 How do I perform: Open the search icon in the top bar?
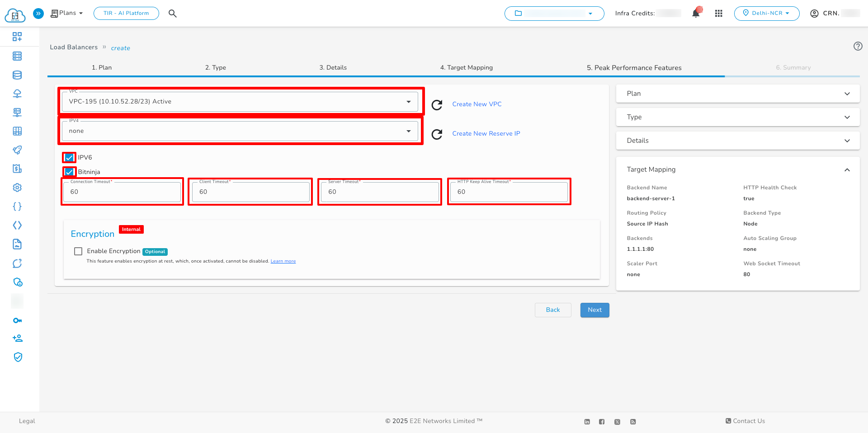coord(172,13)
